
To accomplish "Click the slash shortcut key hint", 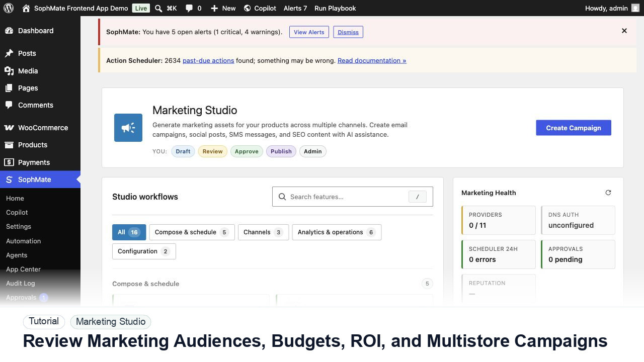I will [x=418, y=197].
